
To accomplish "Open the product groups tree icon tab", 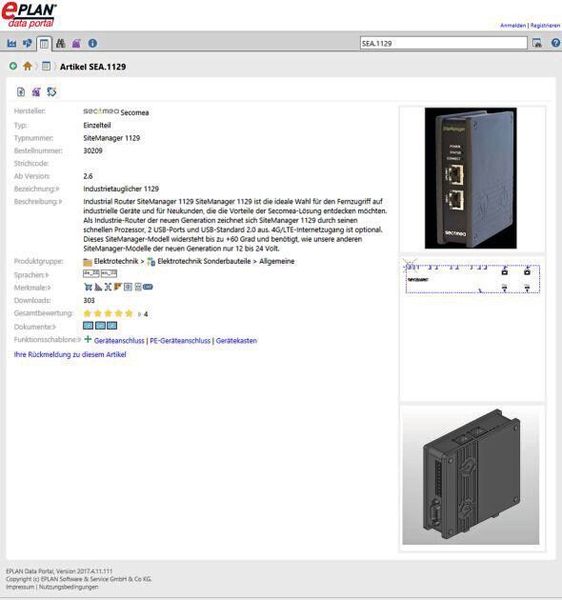I will 28,43.
